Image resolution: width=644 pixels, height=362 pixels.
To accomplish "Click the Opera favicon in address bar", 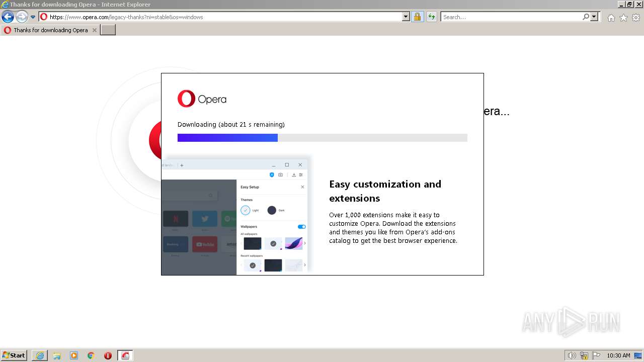I will pyautogui.click(x=44, y=17).
